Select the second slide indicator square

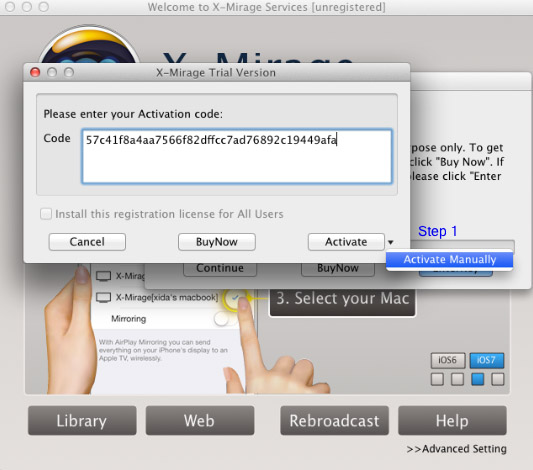(x=457, y=379)
